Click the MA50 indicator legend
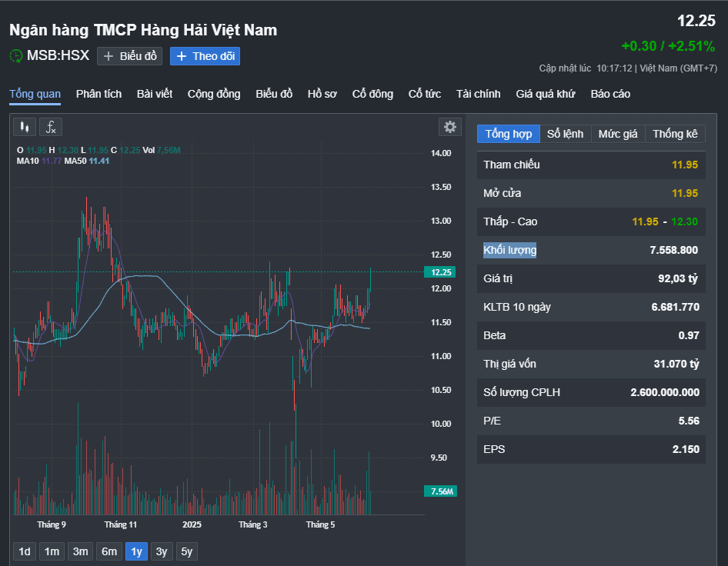 (87, 161)
